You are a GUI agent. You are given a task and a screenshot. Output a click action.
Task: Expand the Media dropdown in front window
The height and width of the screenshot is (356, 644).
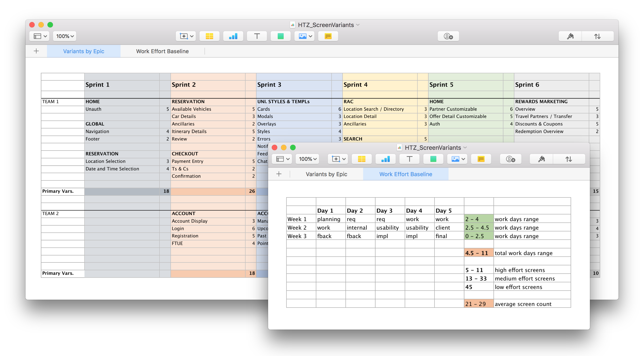457,159
